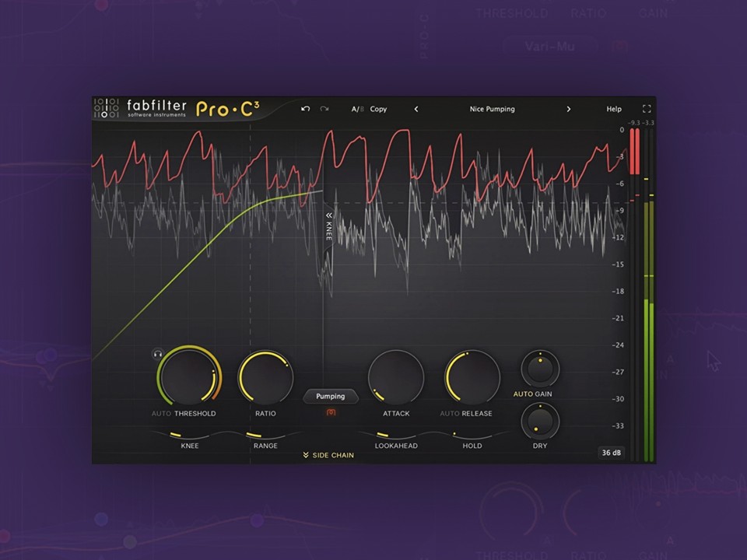Open the Help menu
747x560 pixels.
tap(614, 109)
